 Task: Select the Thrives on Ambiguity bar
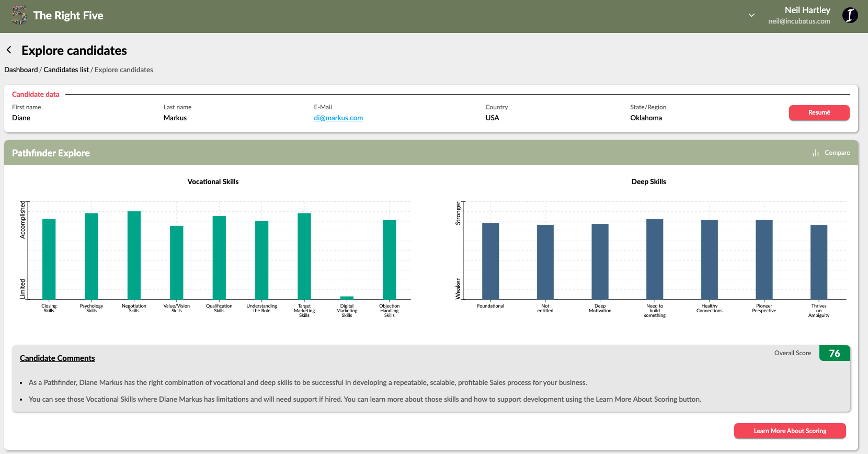click(x=819, y=262)
